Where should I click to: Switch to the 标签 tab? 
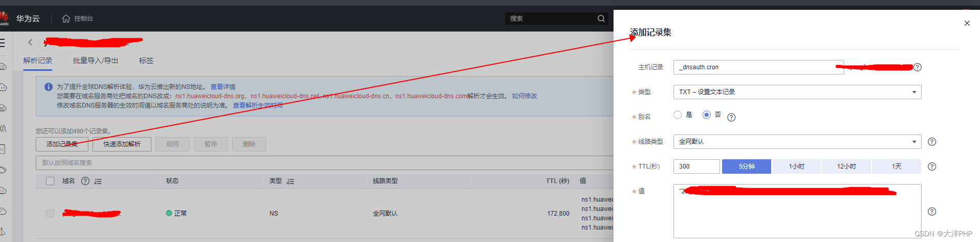(x=146, y=61)
